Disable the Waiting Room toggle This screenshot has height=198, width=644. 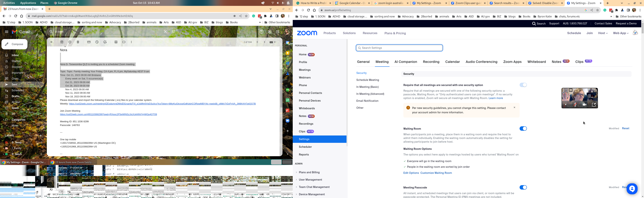click(x=523, y=128)
